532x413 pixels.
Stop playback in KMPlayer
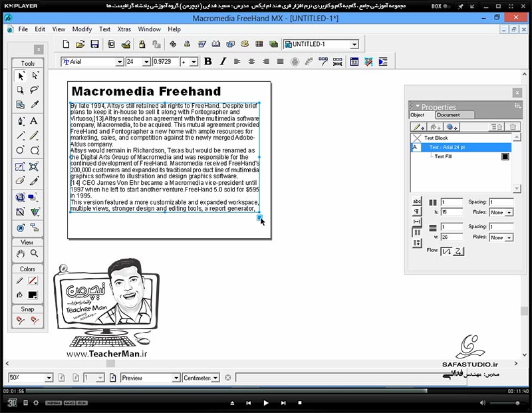[300, 403]
